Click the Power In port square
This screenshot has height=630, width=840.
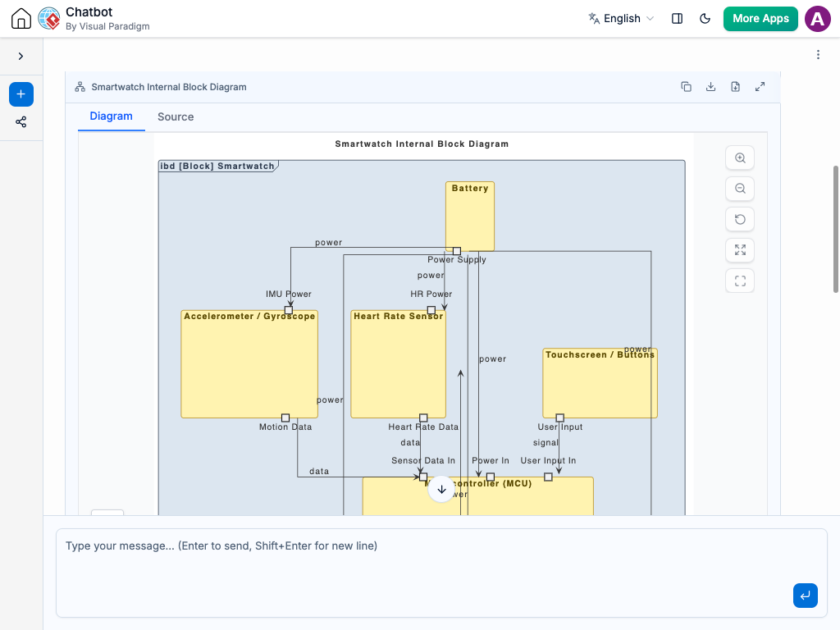[x=491, y=477]
